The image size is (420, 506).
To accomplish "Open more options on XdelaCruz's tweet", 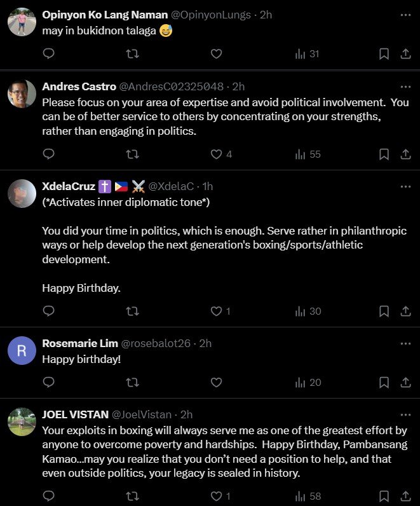I will 405,186.
